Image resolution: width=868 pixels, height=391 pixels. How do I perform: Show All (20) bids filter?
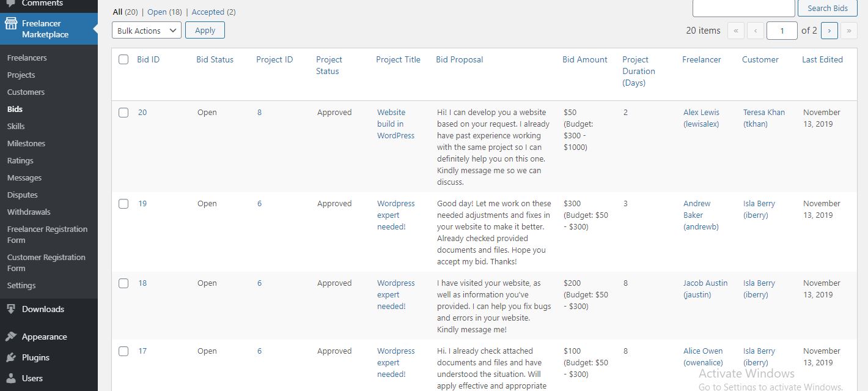click(125, 12)
